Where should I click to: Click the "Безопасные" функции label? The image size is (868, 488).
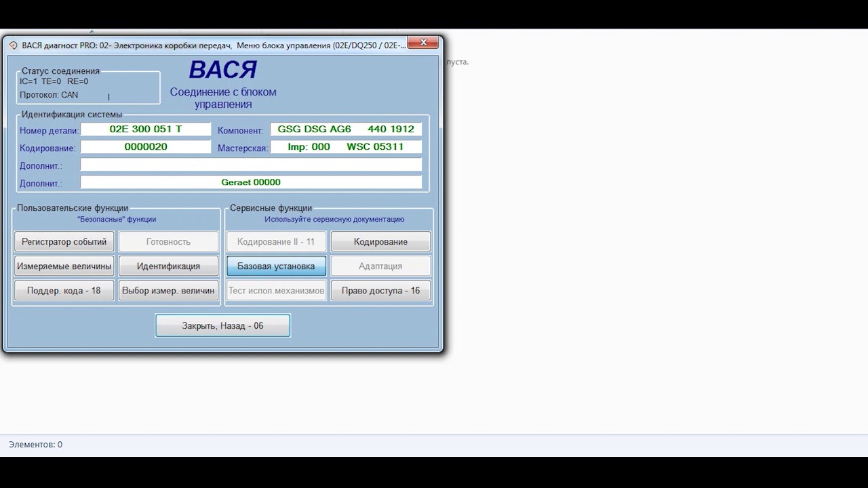117,220
